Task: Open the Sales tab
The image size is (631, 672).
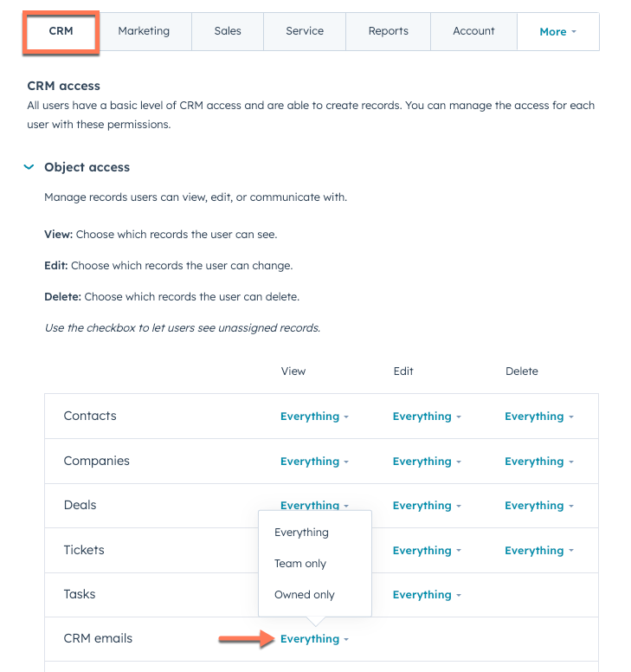Action: click(x=229, y=31)
